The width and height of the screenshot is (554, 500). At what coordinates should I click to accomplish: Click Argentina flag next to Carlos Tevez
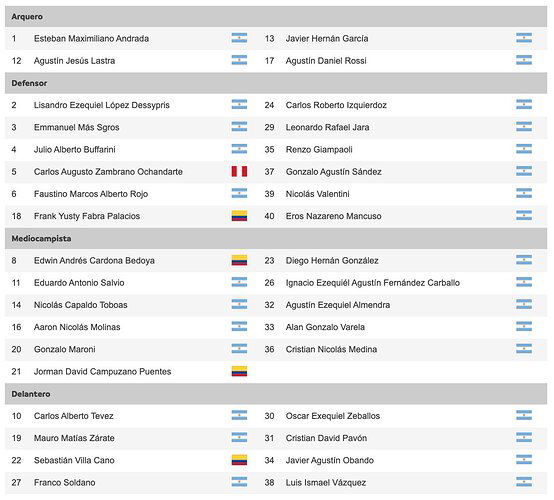239,415
